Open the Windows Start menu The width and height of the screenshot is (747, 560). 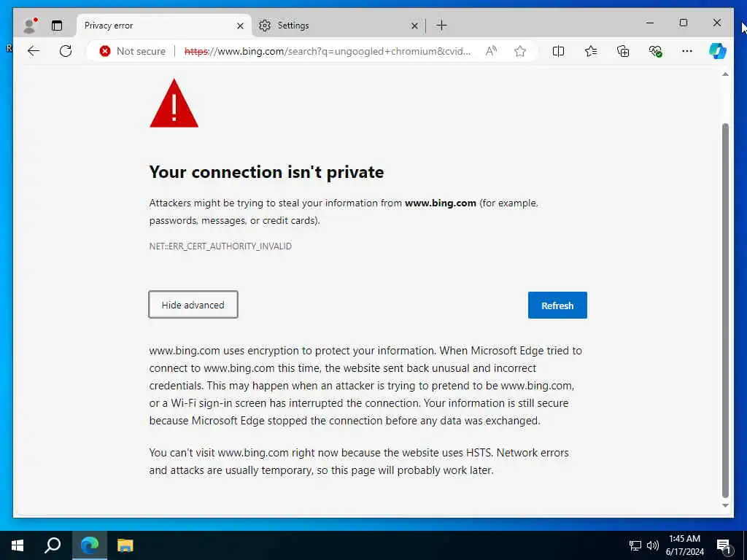pyautogui.click(x=18, y=545)
